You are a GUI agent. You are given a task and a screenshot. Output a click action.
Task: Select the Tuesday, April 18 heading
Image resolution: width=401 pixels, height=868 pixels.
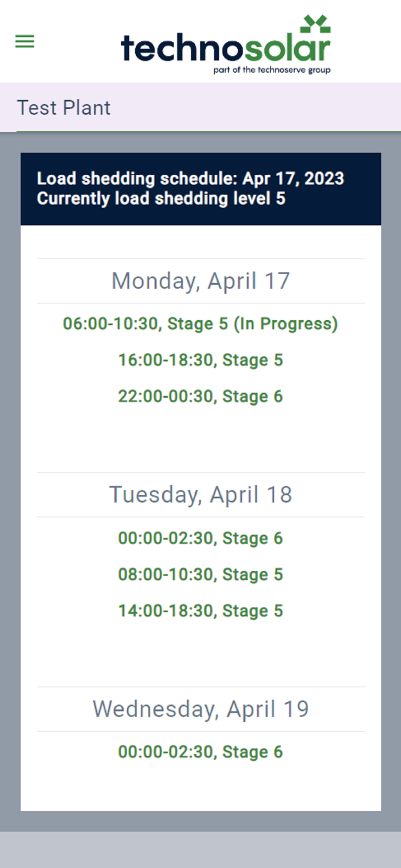pyautogui.click(x=200, y=495)
